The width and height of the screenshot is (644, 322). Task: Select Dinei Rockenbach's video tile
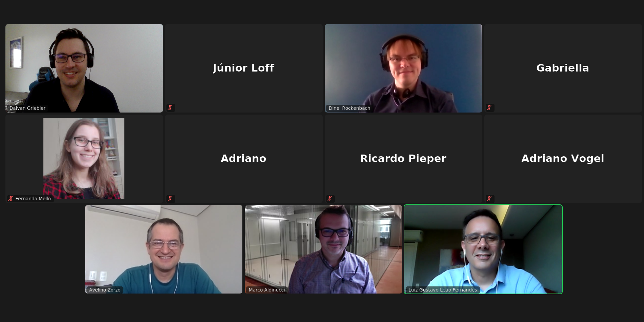coord(403,68)
